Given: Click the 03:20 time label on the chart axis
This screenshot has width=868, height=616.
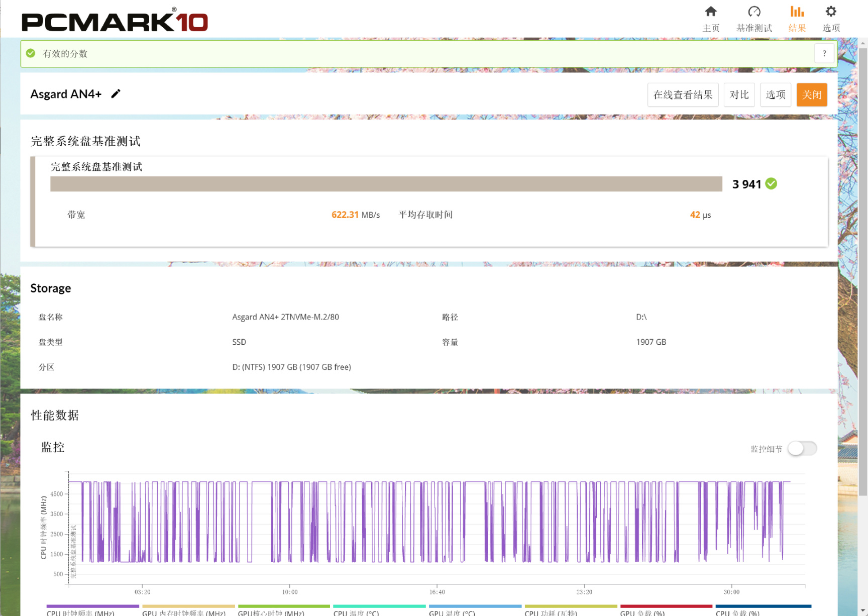Looking at the screenshot, I should 142,592.
